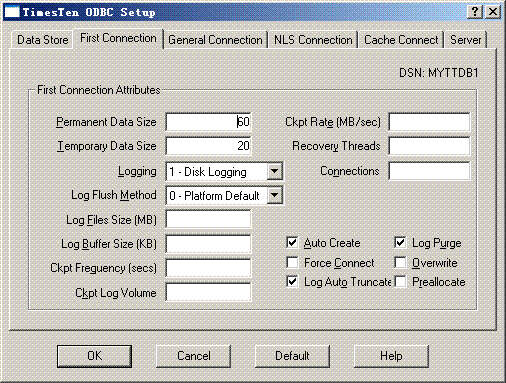Click the question mark help icon in title bar
The height and width of the screenshot is (383, 506).
pos(475,12)
